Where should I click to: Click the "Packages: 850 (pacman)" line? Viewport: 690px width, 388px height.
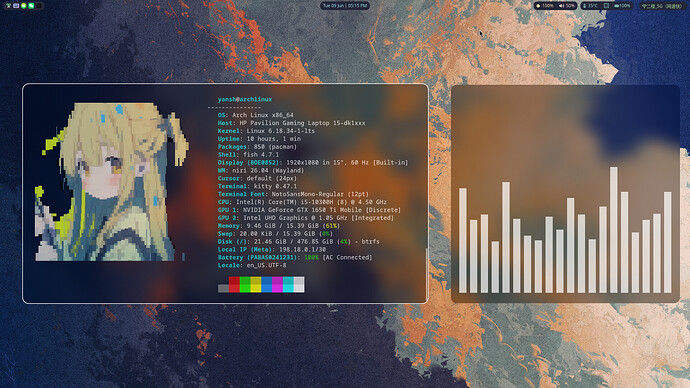[257, 147]
